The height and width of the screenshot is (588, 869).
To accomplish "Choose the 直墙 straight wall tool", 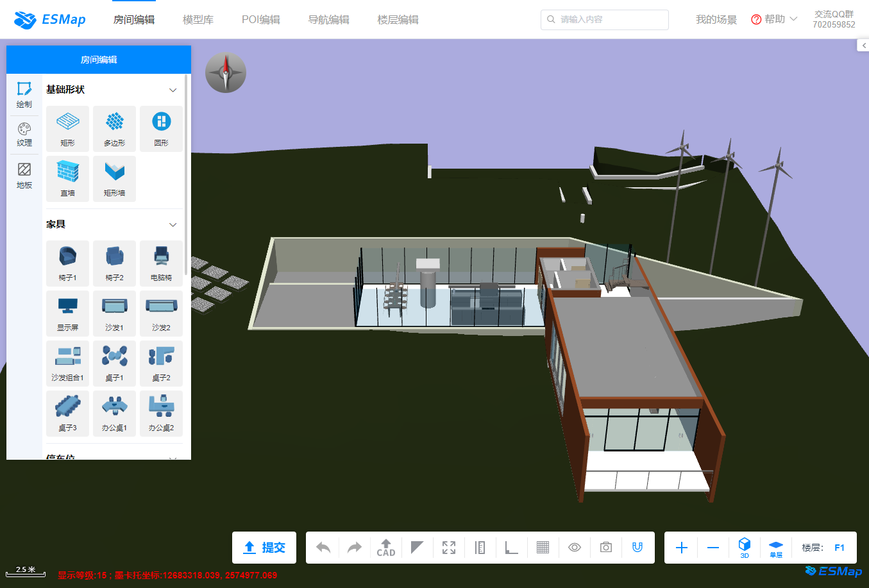I will pyautogui.click(x=67, y=178).
